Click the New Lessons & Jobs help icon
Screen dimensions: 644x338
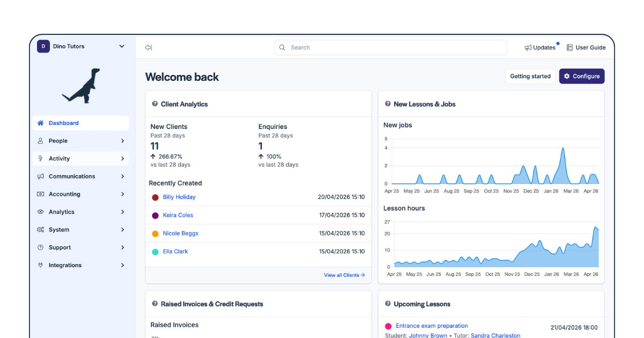tap(388, 104)
